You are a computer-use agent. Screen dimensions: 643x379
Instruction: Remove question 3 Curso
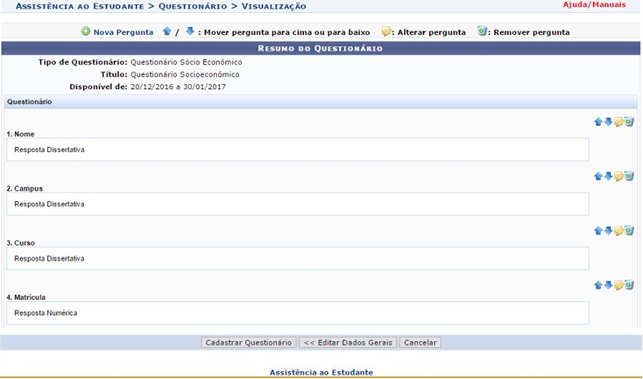coord(629,231)
